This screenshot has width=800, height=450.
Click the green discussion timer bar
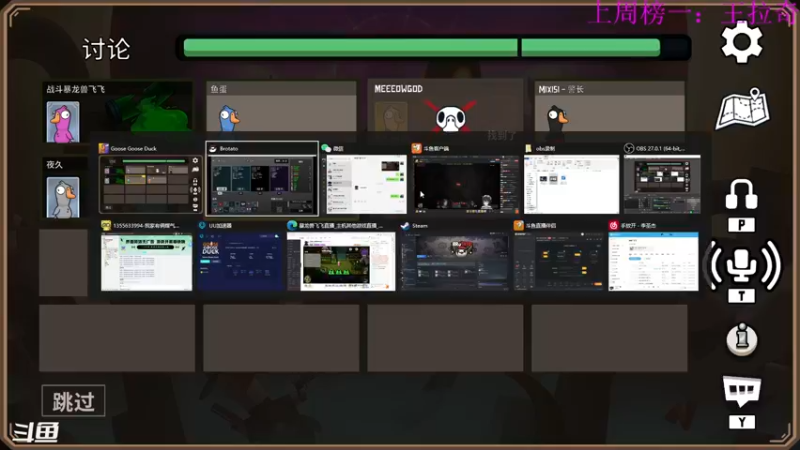[422, 47]
